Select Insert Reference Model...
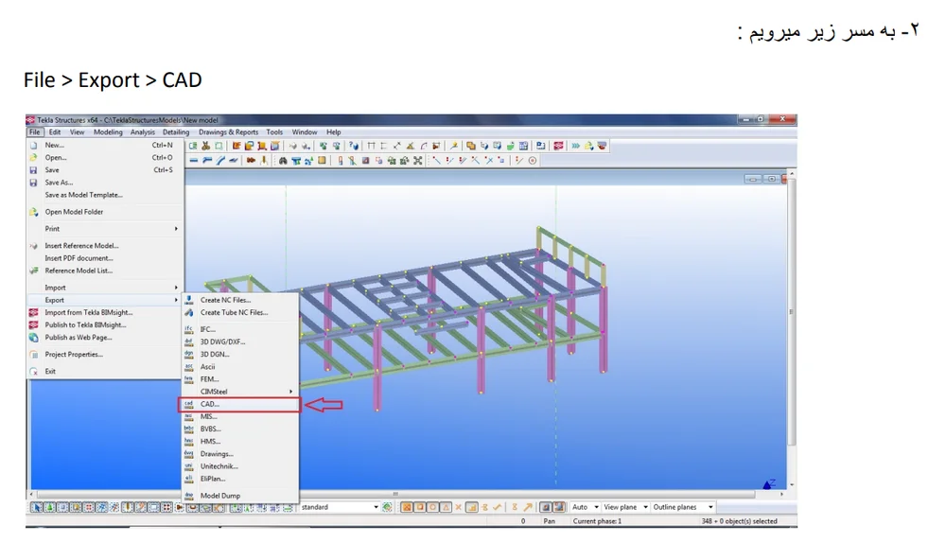The image size is (946, 560). (105, 246)
